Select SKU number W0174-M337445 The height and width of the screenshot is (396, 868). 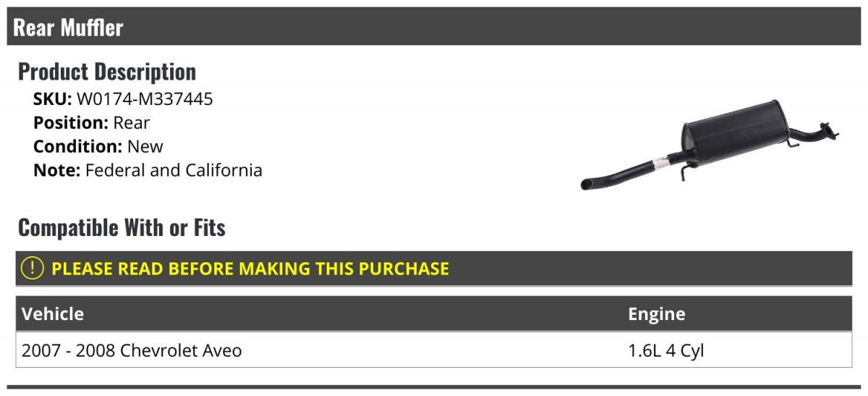(145, 98)
